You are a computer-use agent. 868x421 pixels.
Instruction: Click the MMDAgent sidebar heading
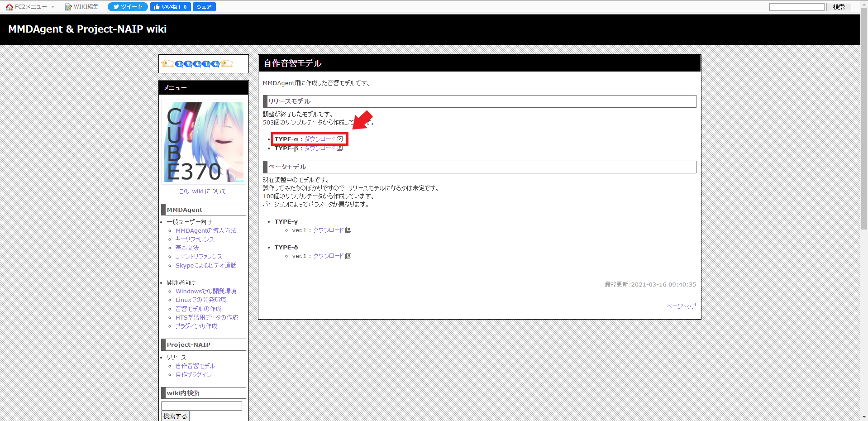[204, 210]
